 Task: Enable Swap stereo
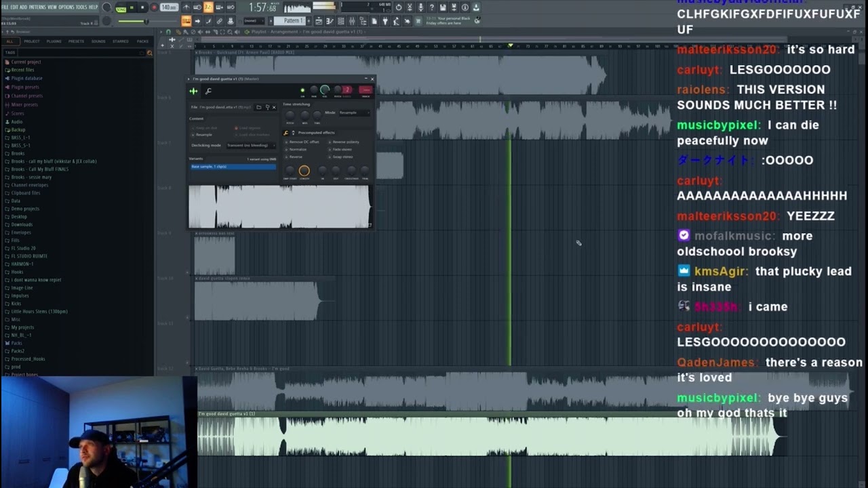coord(340,157)
